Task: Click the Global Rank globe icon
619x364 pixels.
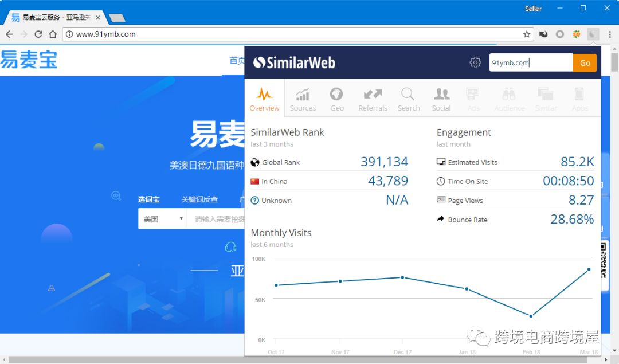Action: [x=255, y=162]
